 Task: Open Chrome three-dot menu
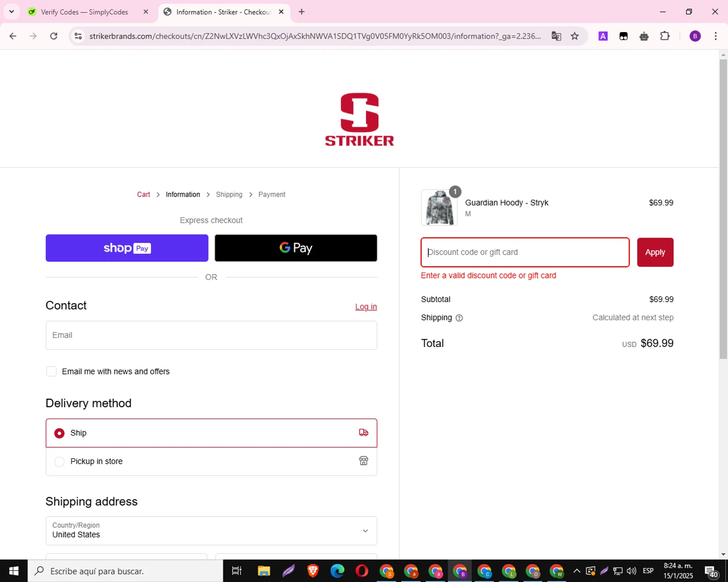click(x=715, y=36)
